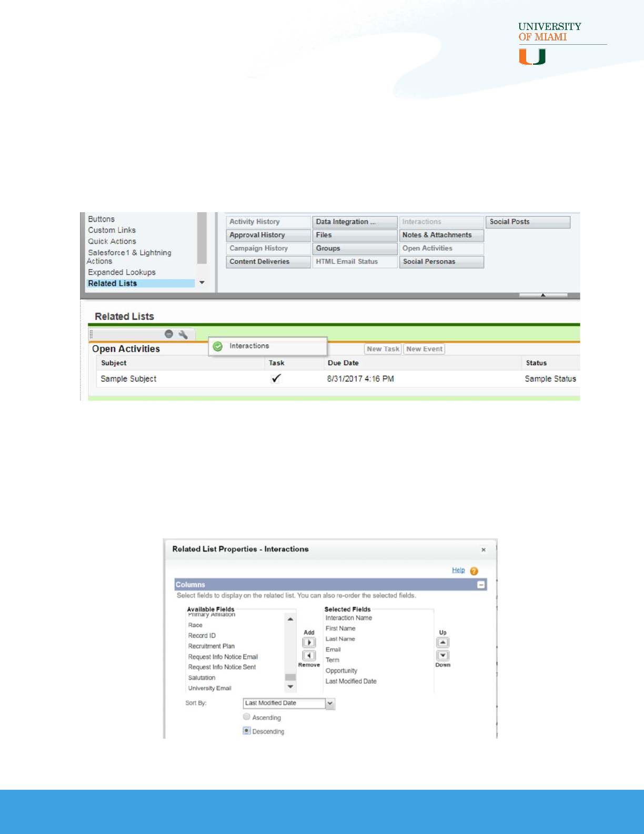644x834 pixels.
Task: Click Approval History palette item
Action: coord(268,235)
